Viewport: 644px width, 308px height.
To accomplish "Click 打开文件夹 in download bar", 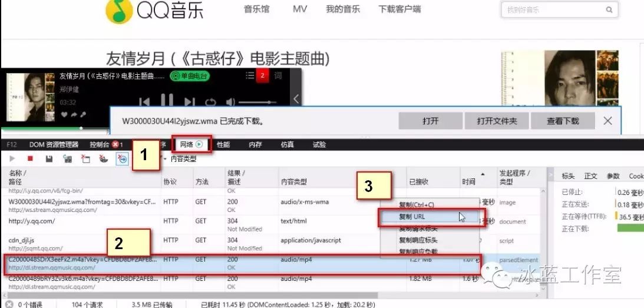I will [x=497, y=121].
